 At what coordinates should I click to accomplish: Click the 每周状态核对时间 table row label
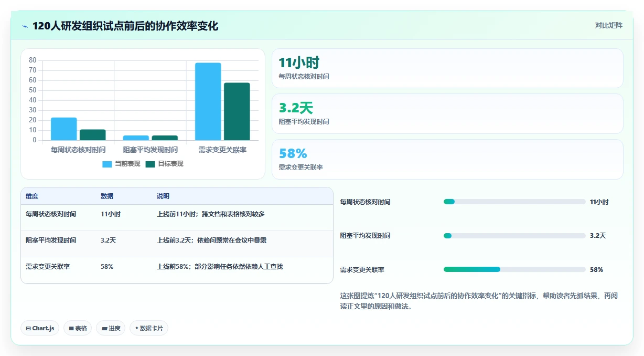[x=51, y=214]
